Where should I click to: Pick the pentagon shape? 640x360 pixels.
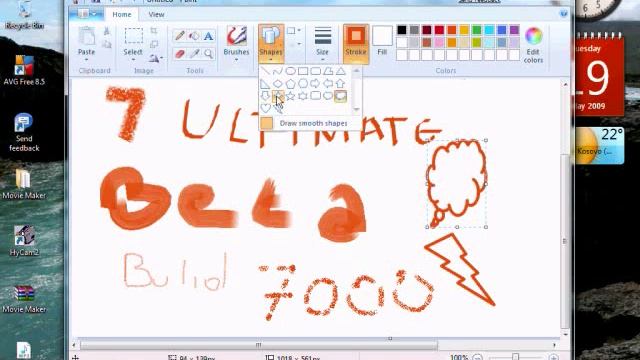(x=290, y=84)
